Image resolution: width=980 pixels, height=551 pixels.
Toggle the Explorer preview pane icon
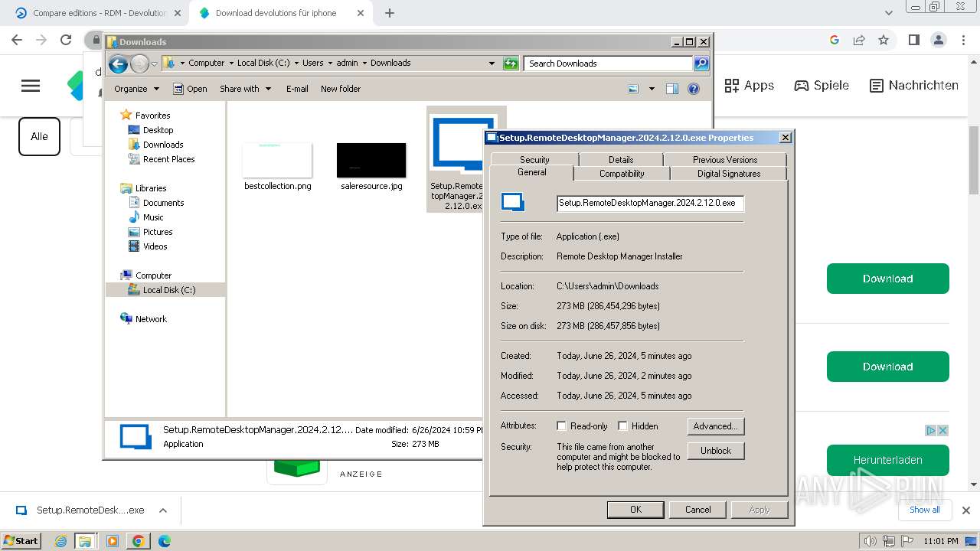click(671, 89)
